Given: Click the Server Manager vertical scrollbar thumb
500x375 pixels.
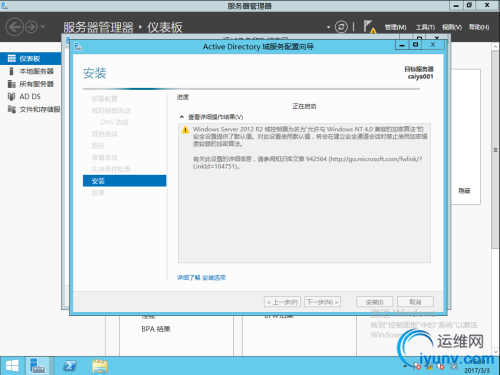Looking at the screenshot, I should [x=495, y=150].
